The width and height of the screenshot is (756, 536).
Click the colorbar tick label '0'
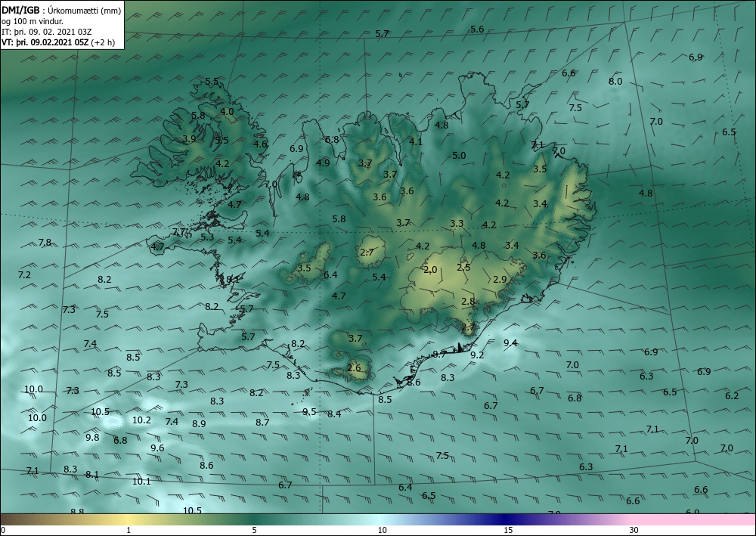tap(3, 530)
